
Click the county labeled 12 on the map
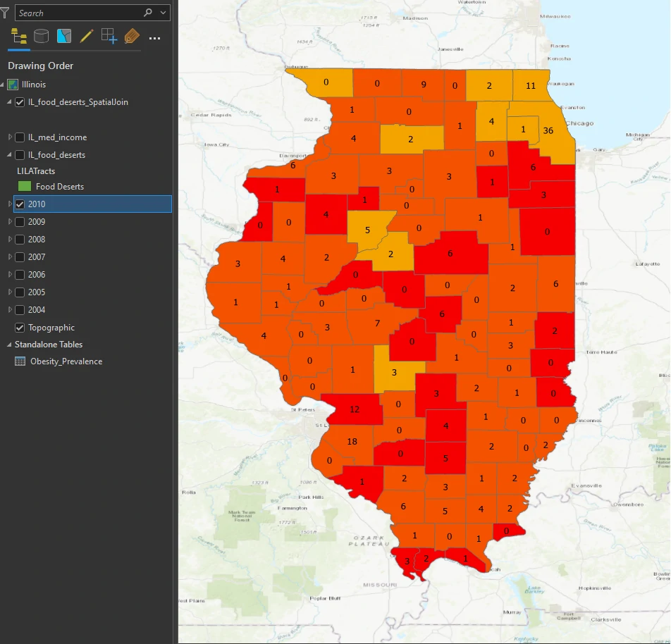click(x=355, y=409)
